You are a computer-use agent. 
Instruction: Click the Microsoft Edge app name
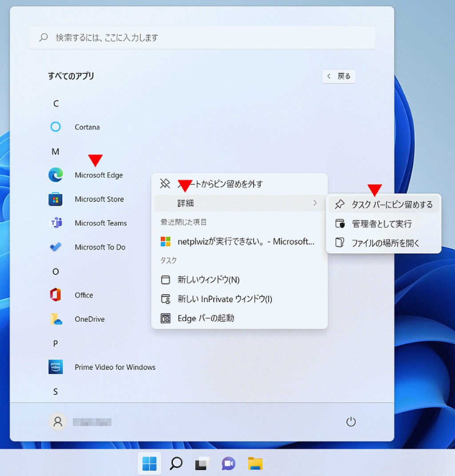pos(99,175)
